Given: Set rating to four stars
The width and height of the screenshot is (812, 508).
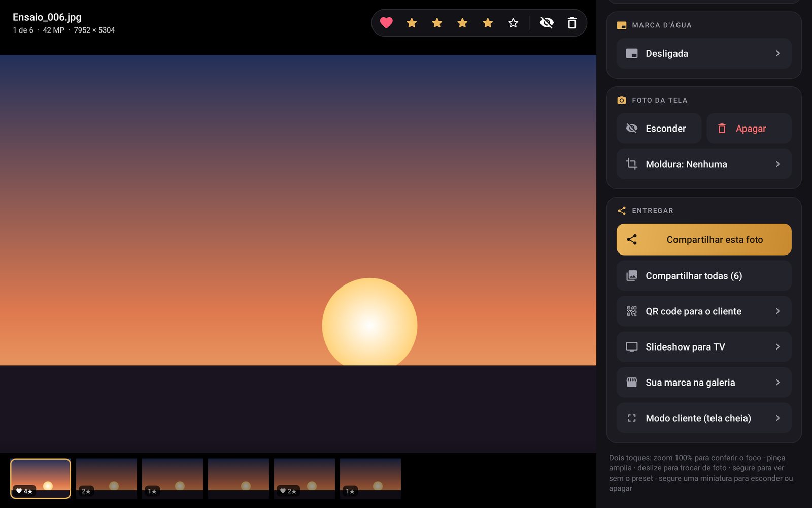Looking at the screenshot, I should pyautogui.click(x=488, y=23).
